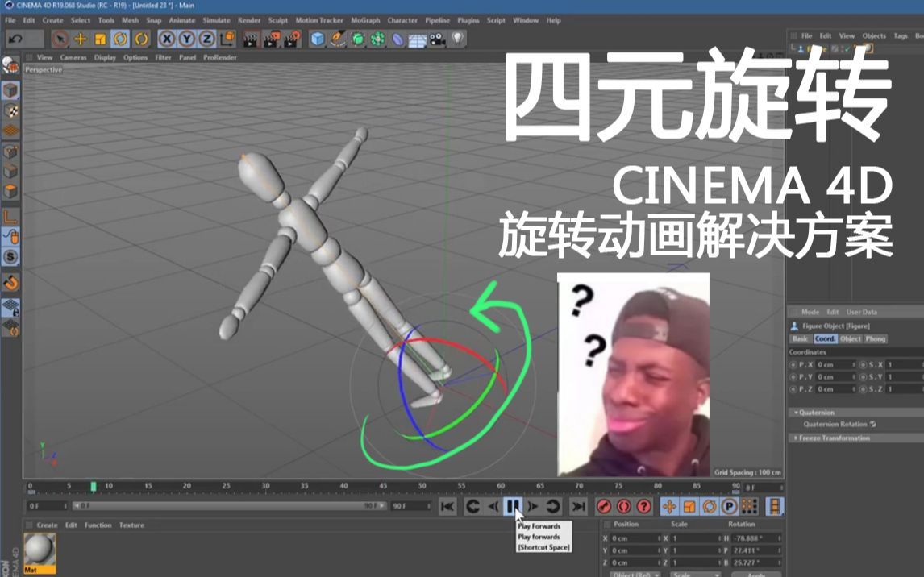The image size is (924, 577).
Task: Click the Apply button near Rotation
Action: [757, 573]
